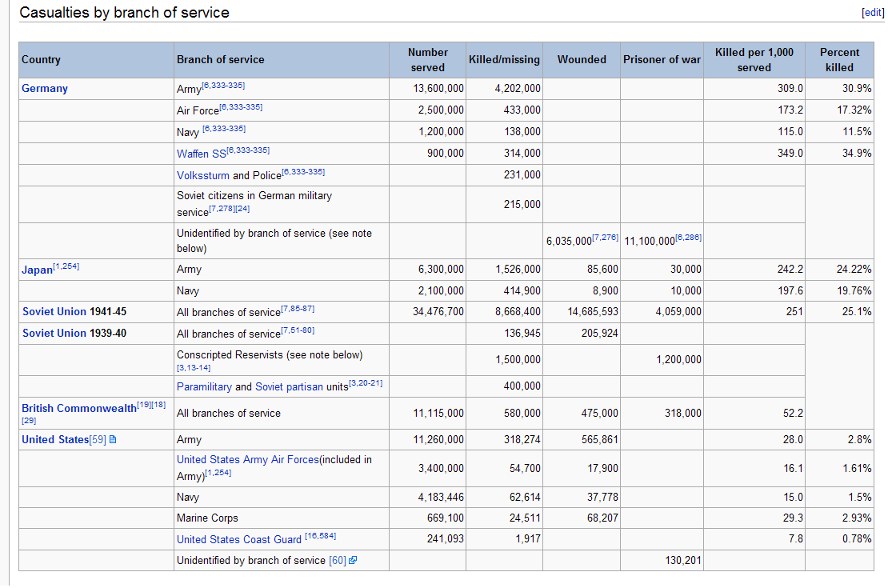Click the PDF document icon beside United States
This screenshot has width=888, height=588.
pos(113,440)
